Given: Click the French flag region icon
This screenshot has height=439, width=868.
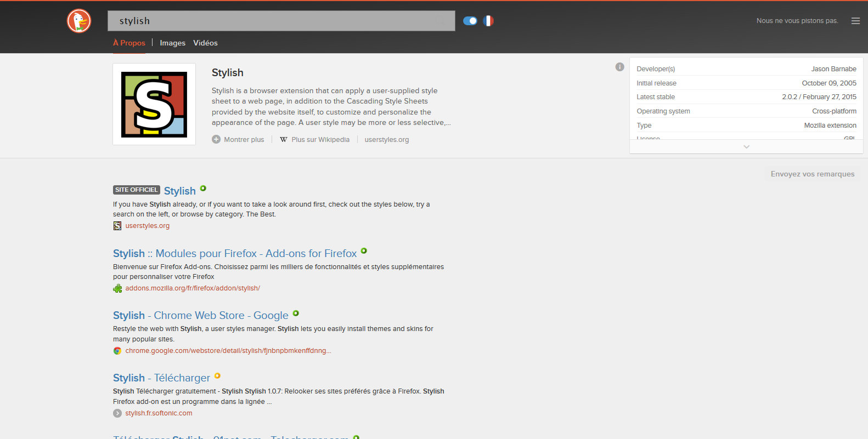Looking at the screenshot, I should point(488,21).
